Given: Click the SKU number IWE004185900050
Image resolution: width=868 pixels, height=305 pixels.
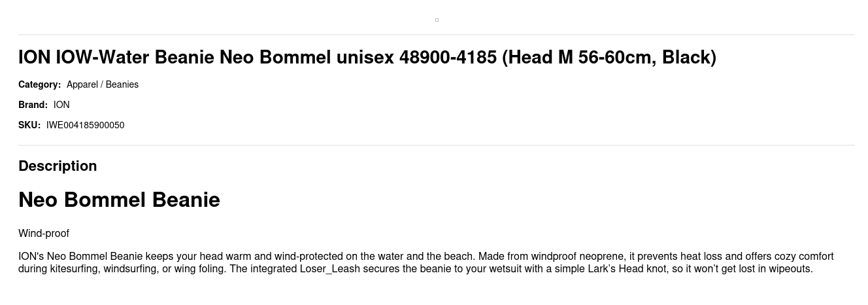Looking at the screenshot, I should 85,125.
